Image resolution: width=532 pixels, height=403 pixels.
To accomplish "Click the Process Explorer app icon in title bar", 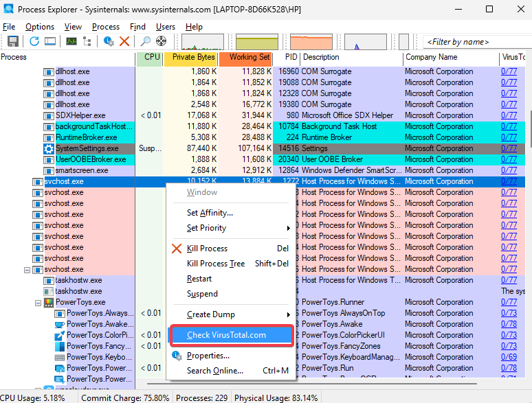I will coord(8,9).
